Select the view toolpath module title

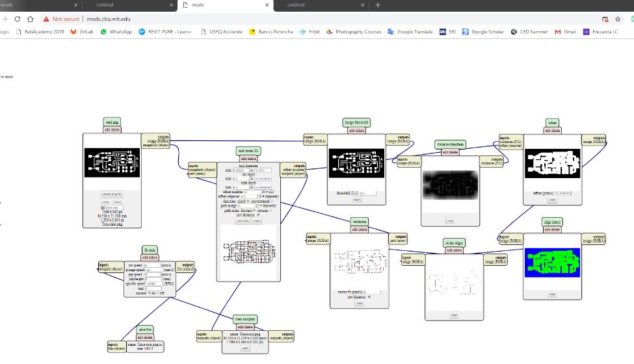pos(245,319)
